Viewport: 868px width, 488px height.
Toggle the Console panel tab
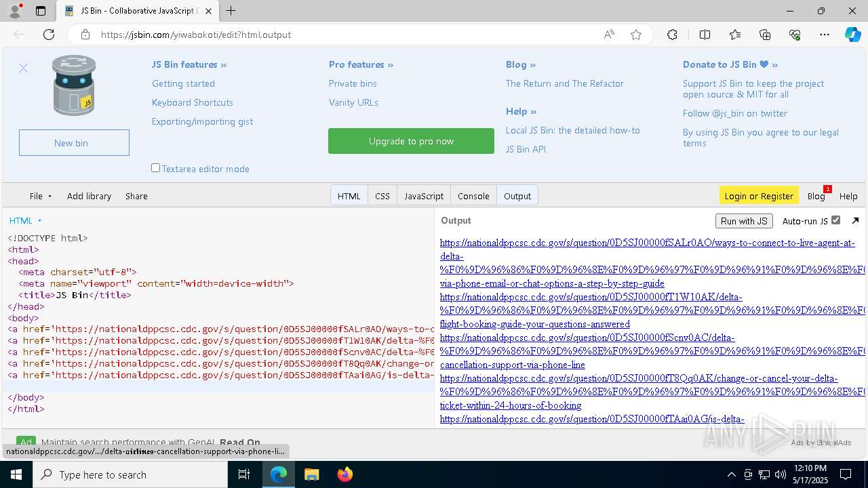point(473,196)
